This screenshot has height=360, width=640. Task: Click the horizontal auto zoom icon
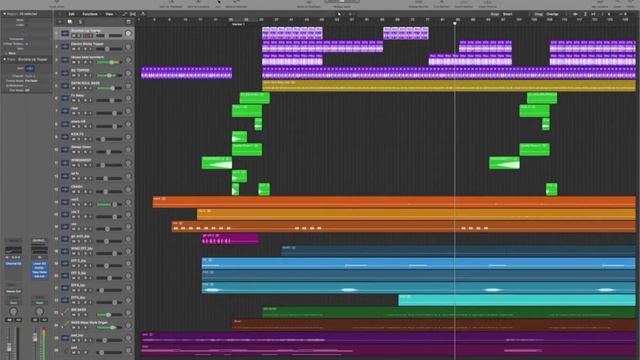[x=593, y=14]
